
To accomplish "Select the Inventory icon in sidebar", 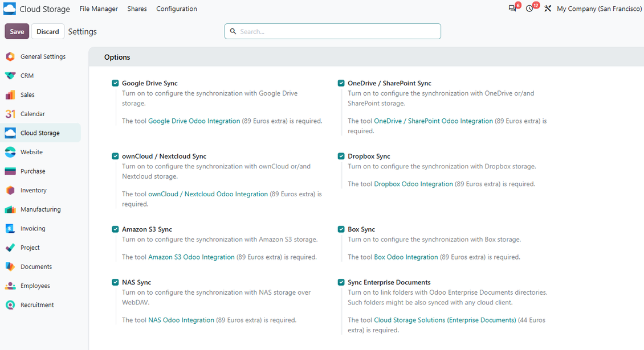I will coord(10,191).
